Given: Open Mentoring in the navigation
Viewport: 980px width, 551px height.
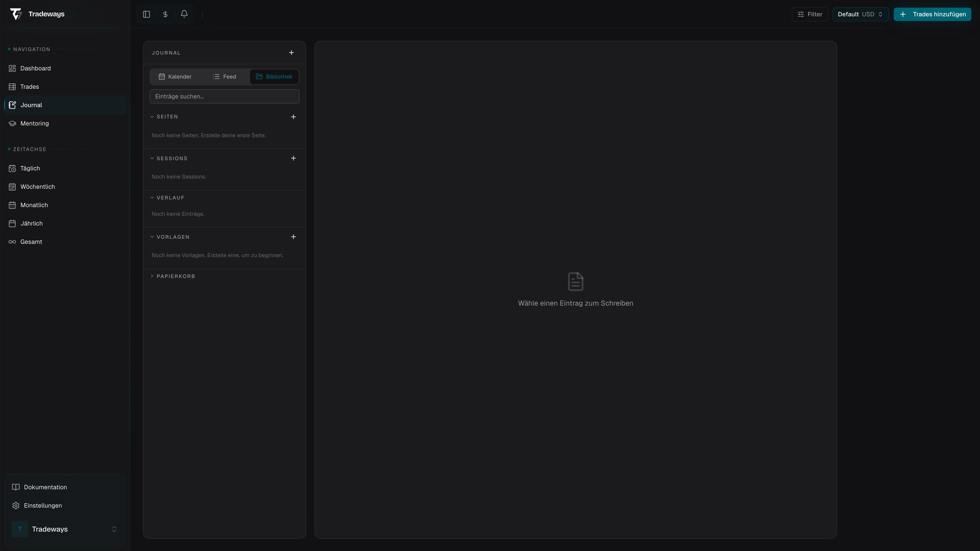Looking at the screenshot, I should click(34, 123).
